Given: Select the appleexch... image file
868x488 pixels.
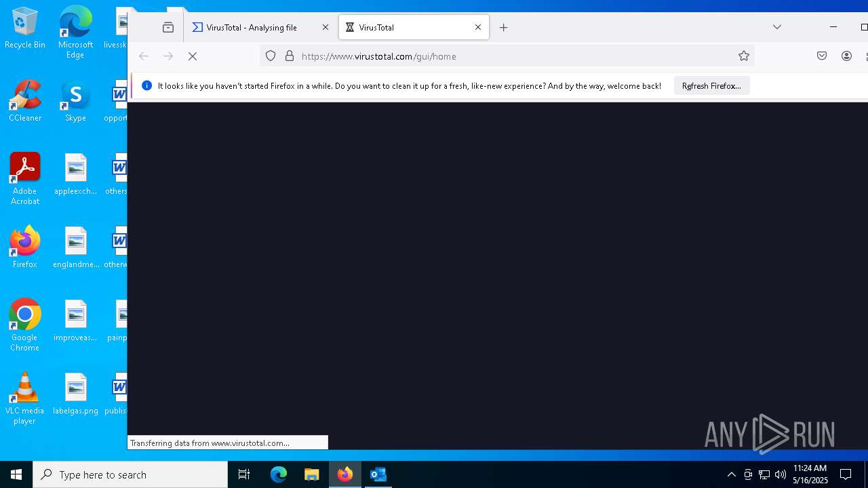Looking at the screenshot, I should (x=75, y=174).
